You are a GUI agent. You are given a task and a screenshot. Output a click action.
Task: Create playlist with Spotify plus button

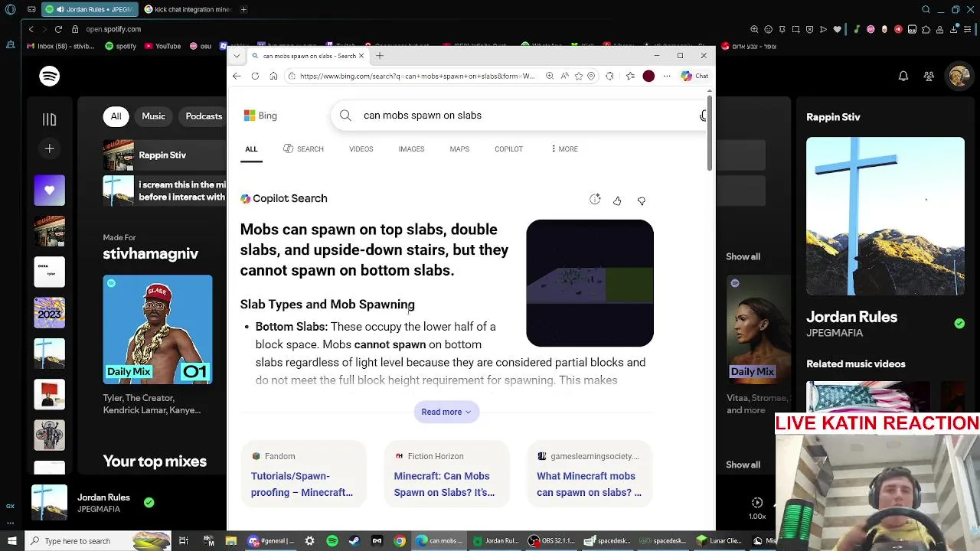49,148
